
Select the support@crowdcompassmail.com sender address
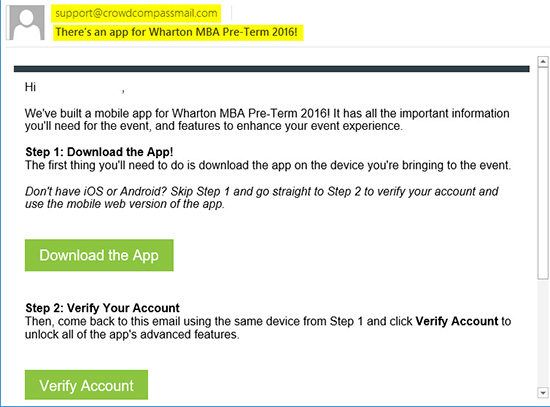coord(136,13)
